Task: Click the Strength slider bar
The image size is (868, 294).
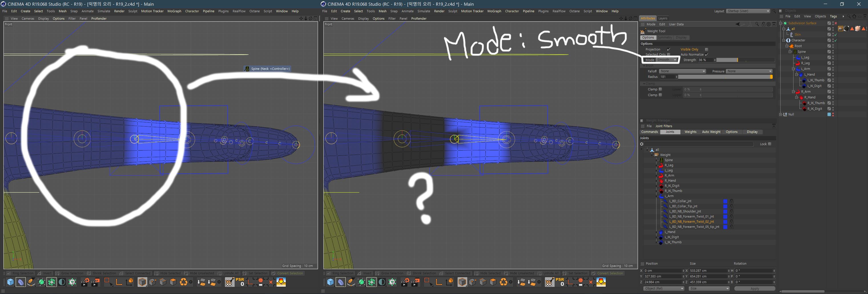Action: coord(745,60)
